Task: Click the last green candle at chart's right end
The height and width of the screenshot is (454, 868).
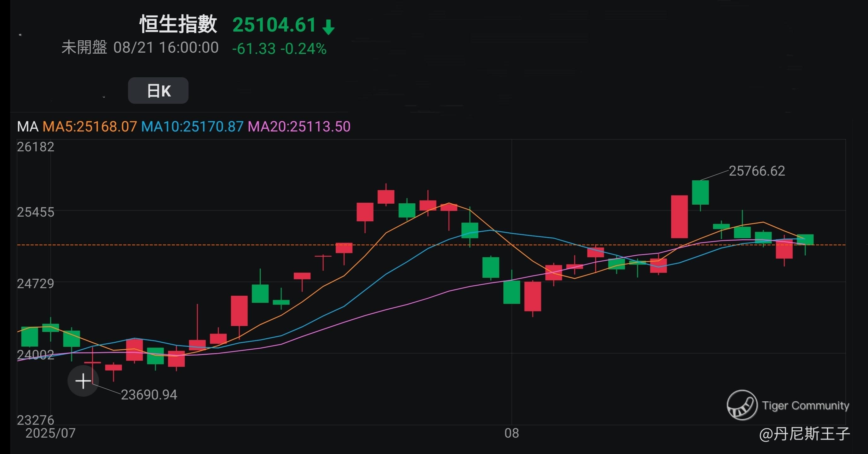Action: click(x=805, y=240)
